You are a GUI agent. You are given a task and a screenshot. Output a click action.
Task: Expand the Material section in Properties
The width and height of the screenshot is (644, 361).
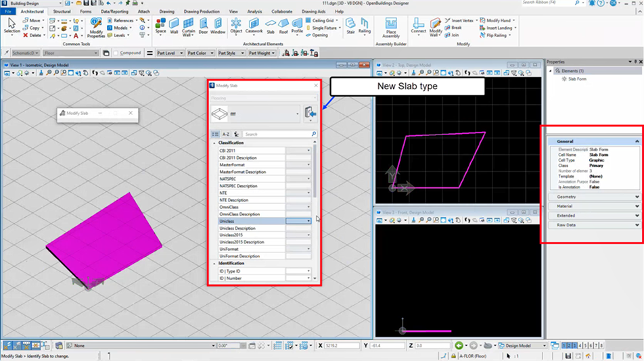tap(595, 206)
